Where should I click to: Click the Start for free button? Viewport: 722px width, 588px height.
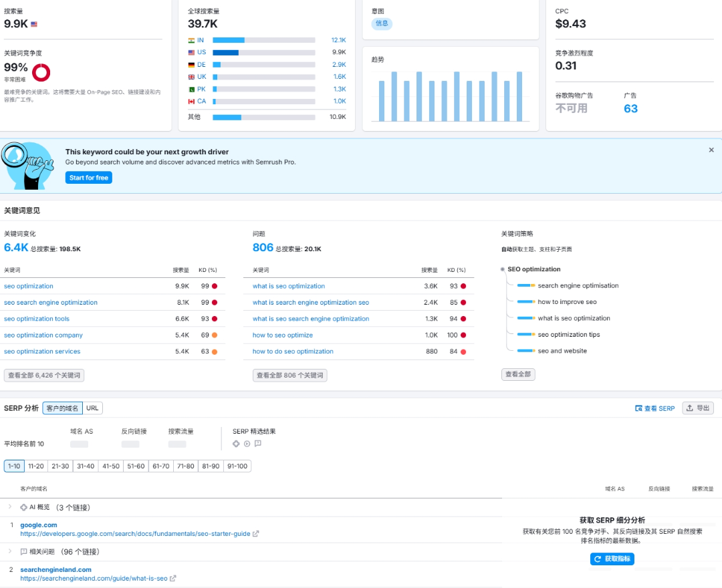point(88,177)
